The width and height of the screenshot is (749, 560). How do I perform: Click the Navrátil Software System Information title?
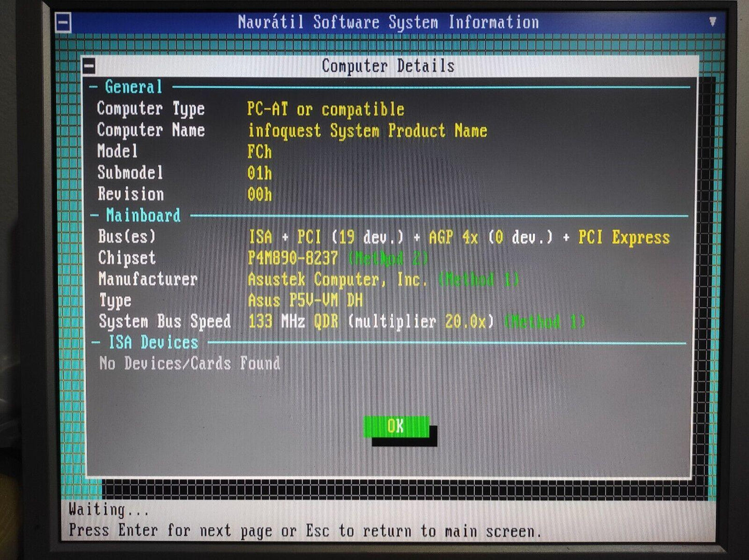pyautogui.click(x=388, y=22)
